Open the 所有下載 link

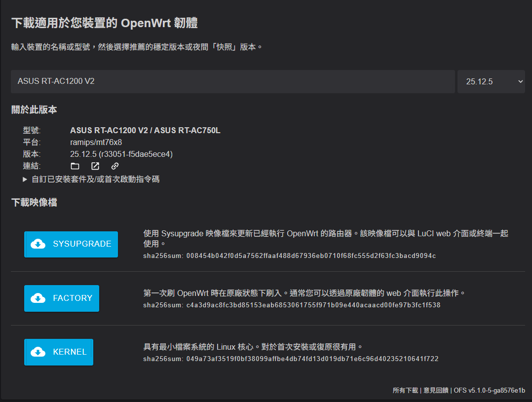pyautogui.click(x=405, y=391)
